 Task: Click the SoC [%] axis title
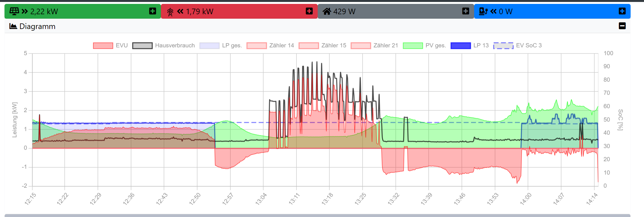620,120
